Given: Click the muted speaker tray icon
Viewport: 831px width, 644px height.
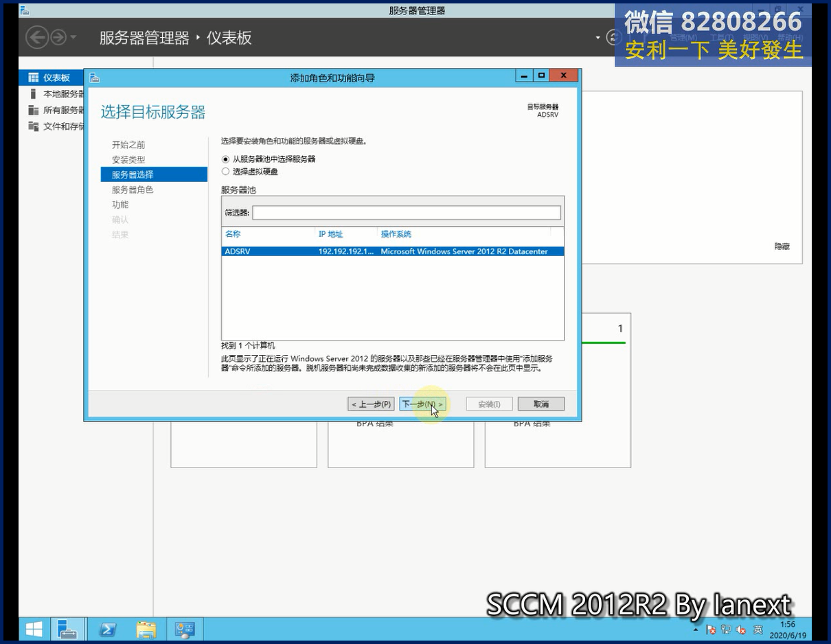Looking at the screenshot, I should click(741, 630).
